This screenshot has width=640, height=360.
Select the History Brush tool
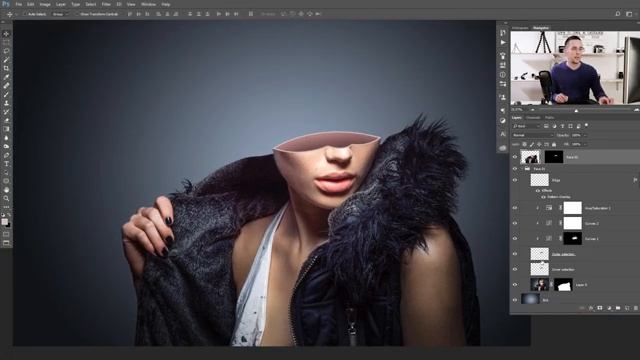(6, 111)
